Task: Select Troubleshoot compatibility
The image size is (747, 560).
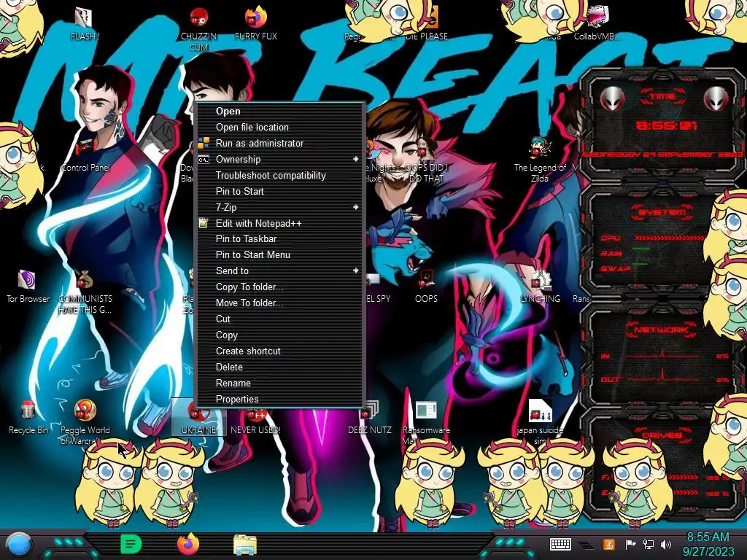Action: (281, 175)
